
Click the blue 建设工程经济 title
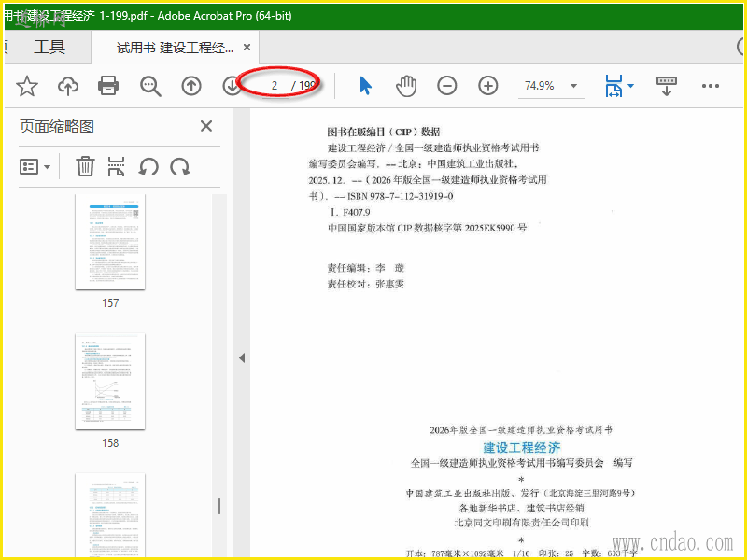click(x=522, y=448)
